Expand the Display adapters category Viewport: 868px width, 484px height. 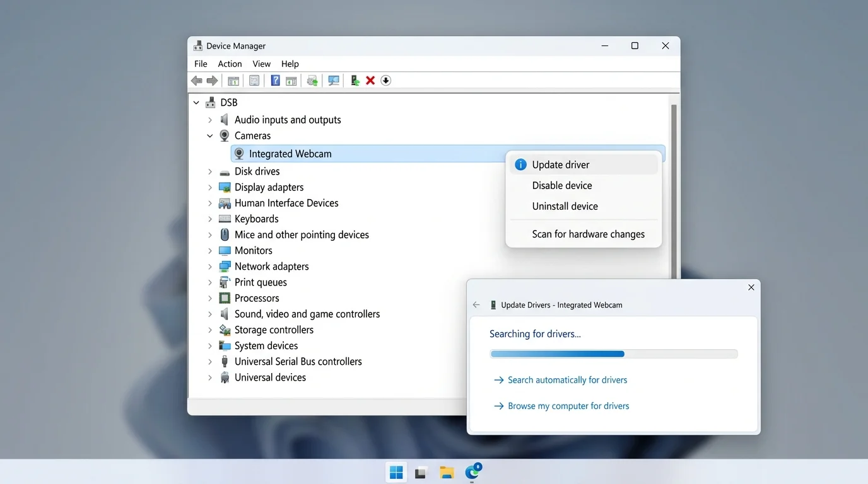[210, 187]
